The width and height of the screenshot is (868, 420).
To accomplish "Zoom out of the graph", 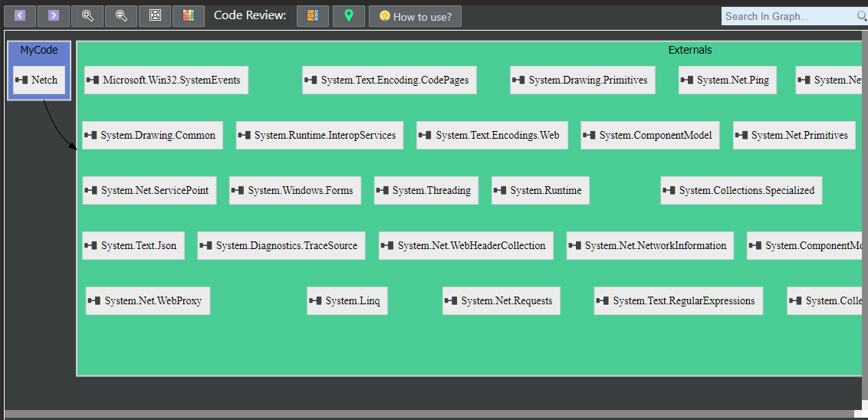I will (121, 16).
